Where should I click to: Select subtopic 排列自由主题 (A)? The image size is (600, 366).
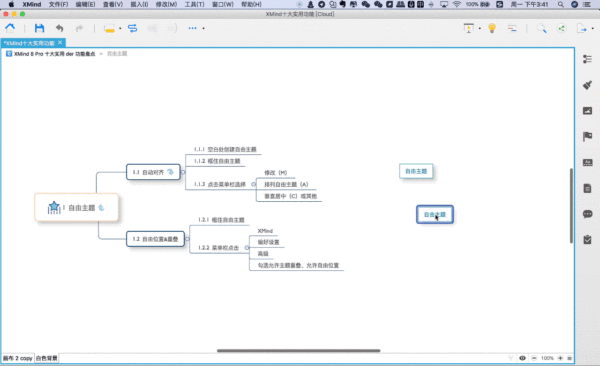click(x=286, y=185)
